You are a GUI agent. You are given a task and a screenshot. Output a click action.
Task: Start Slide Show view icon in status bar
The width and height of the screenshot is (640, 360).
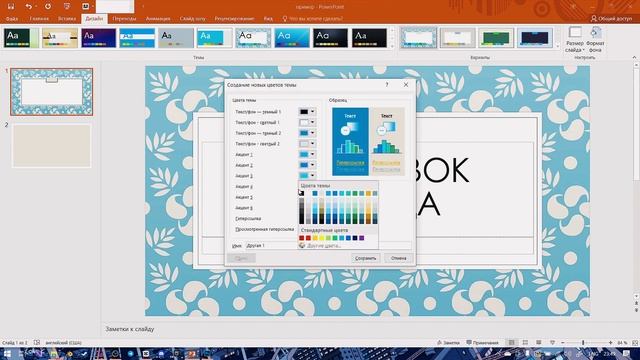552,342
